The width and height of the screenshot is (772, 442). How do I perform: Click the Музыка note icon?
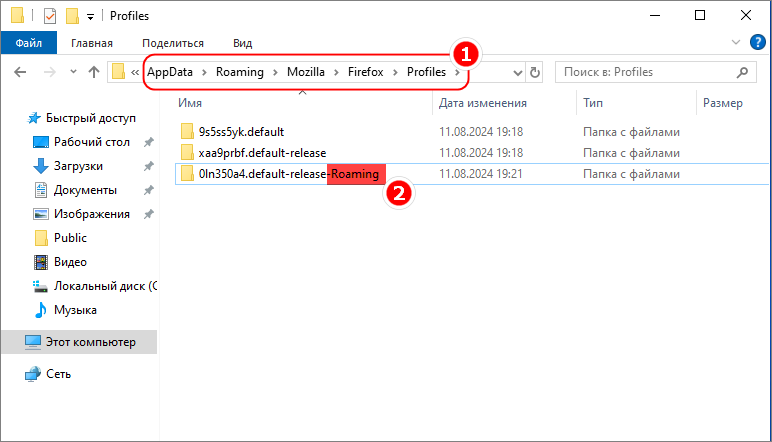[40, 310]
